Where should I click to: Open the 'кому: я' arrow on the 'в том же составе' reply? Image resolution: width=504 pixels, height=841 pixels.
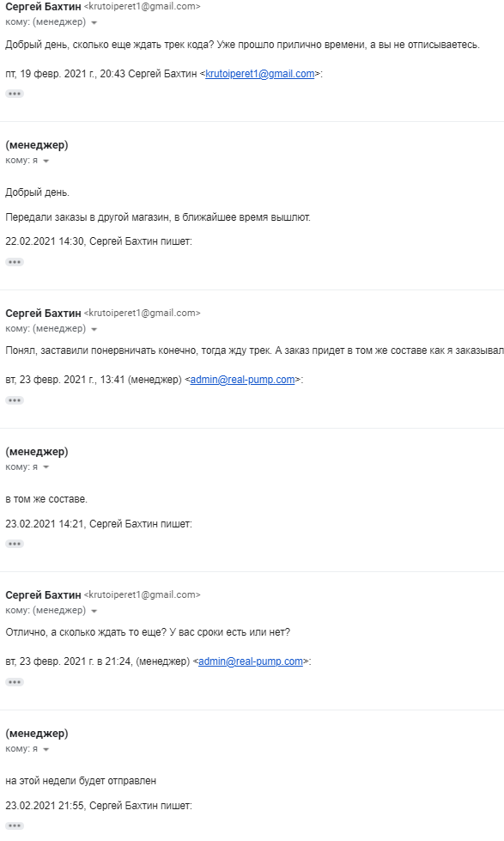(x=46, y=467)
